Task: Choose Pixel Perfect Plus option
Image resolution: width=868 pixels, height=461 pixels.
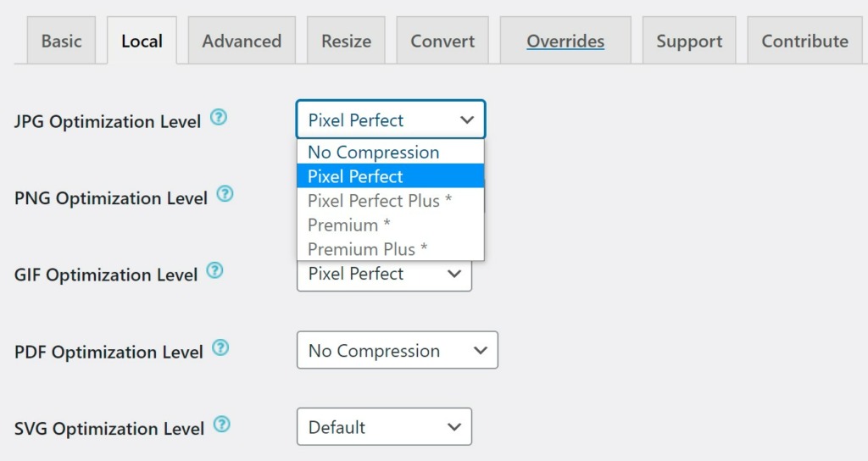Action: 391,201
